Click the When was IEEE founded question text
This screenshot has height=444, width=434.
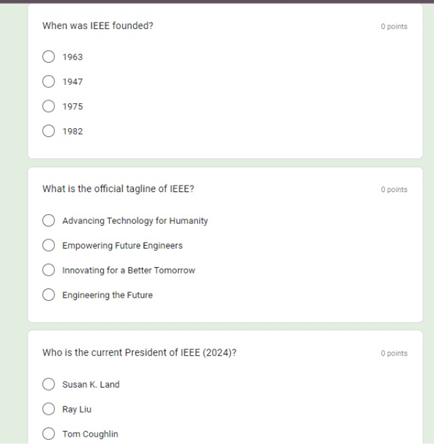(x=98, y=26)
